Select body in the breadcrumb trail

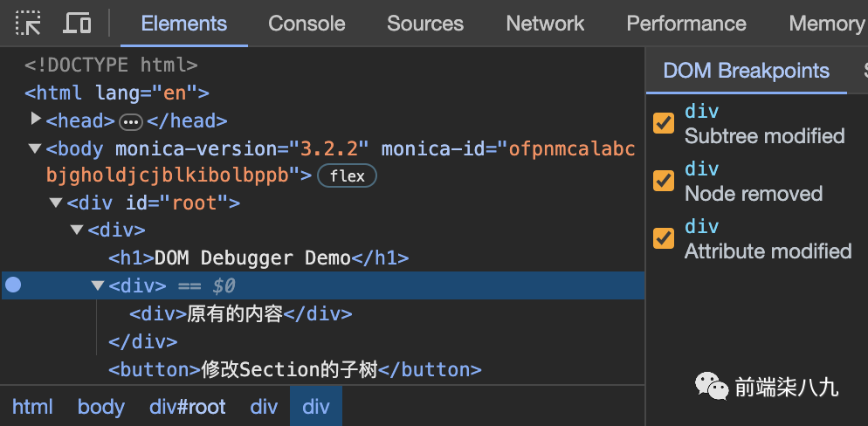[x=101, y=407]
